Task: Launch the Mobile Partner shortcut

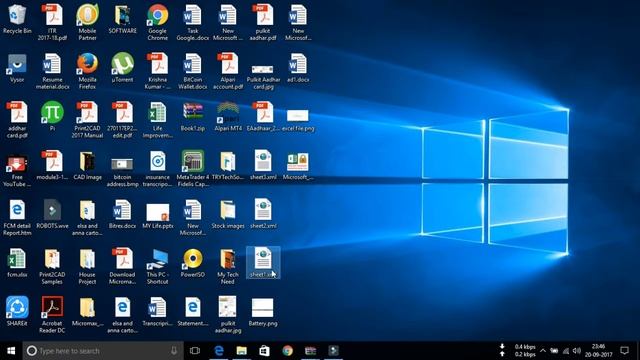Action: (x=87, y=22)
